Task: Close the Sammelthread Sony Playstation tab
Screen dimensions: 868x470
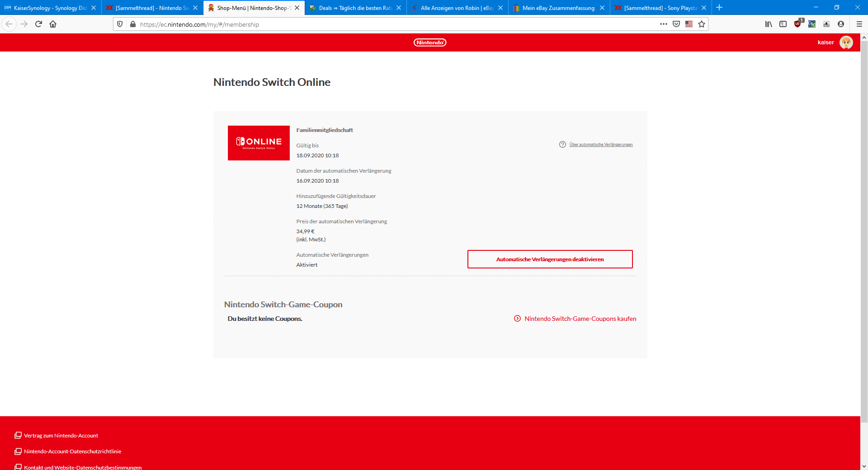Action: (x=704, y=8)
